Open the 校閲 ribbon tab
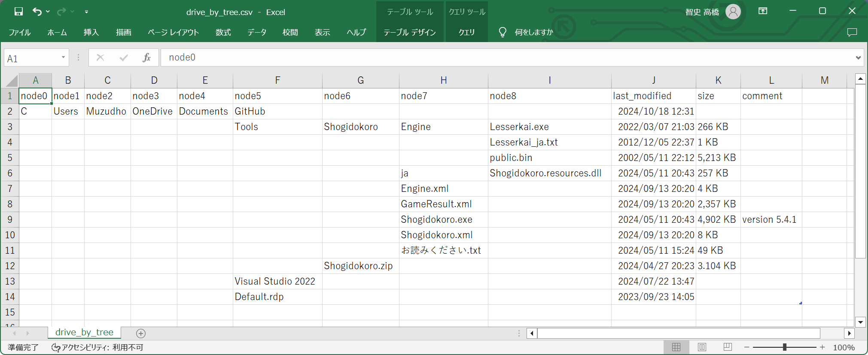This screenshot has height=355, width=868. pyautogui.click(x=290, y=32)
